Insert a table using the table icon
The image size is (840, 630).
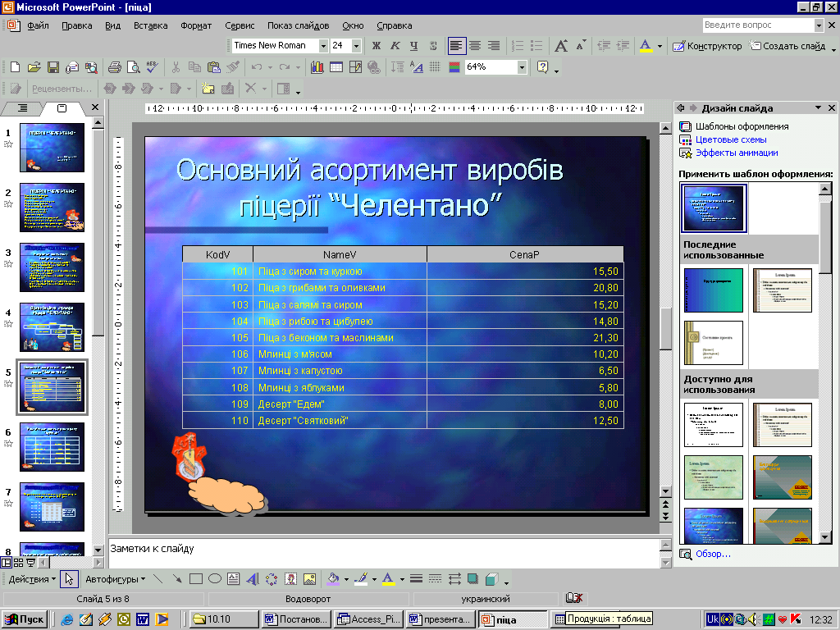[336, 67]
